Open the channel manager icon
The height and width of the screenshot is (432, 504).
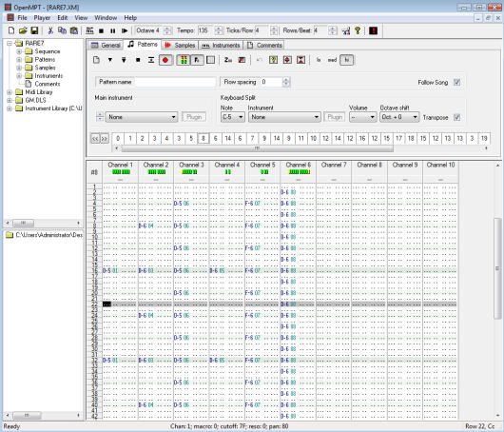(210, 60)
